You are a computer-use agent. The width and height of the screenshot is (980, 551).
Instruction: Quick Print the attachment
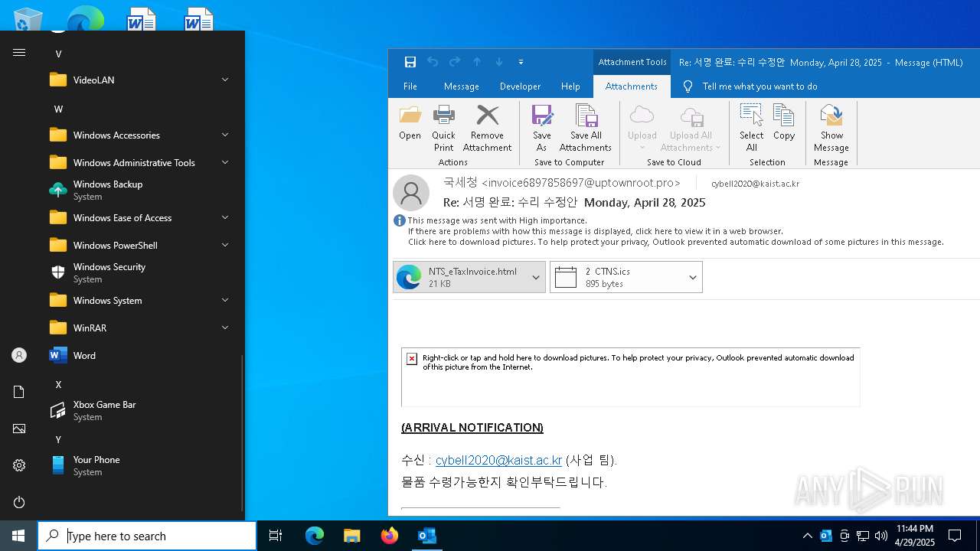[443, 129]
